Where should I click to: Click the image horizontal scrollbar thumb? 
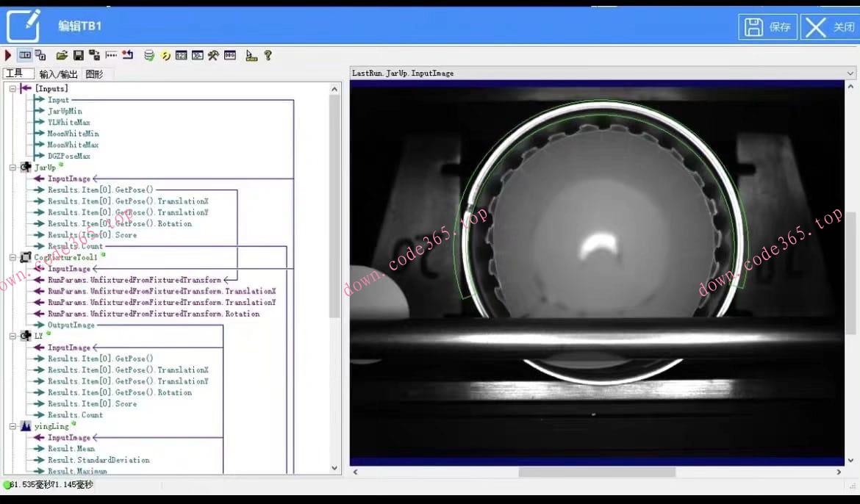[596, 472]
